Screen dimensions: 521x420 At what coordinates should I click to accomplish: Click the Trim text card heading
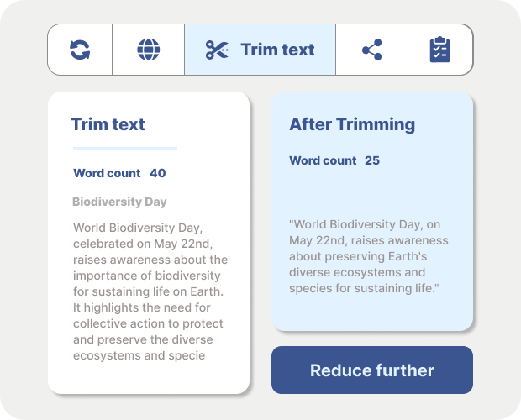pyautogui.click(x=108, y=124)
